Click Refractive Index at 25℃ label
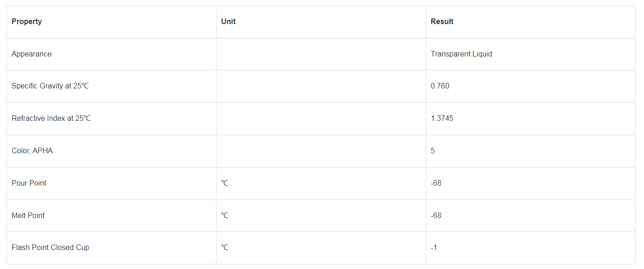 coord(51,119)
